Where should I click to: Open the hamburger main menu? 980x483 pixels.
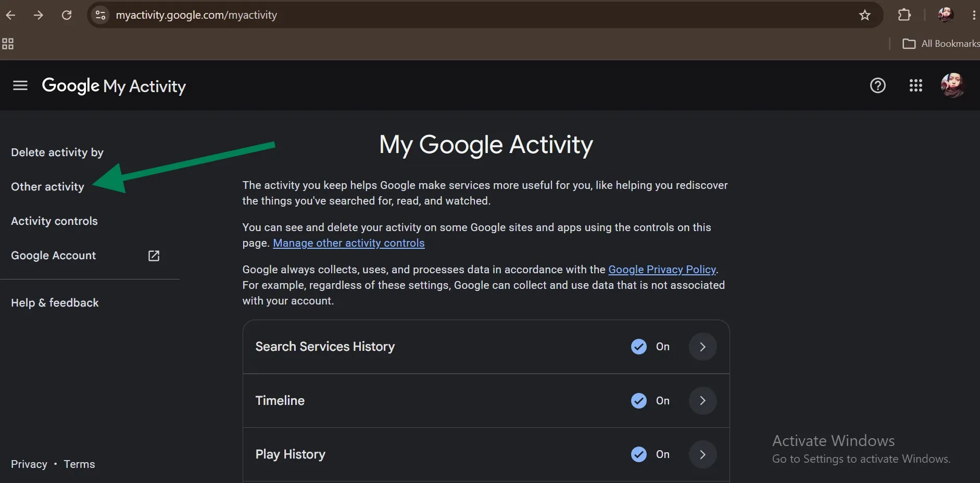tap(20, 85)
